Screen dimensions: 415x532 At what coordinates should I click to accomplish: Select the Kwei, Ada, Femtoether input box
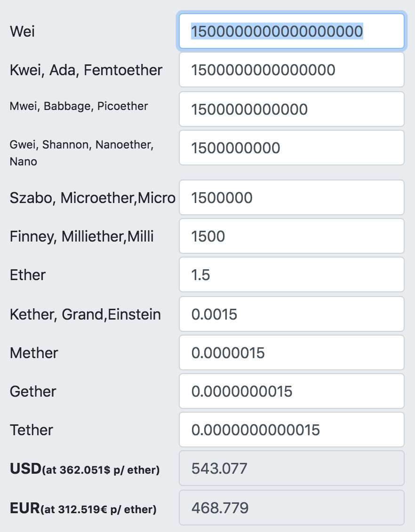(291, 70)
